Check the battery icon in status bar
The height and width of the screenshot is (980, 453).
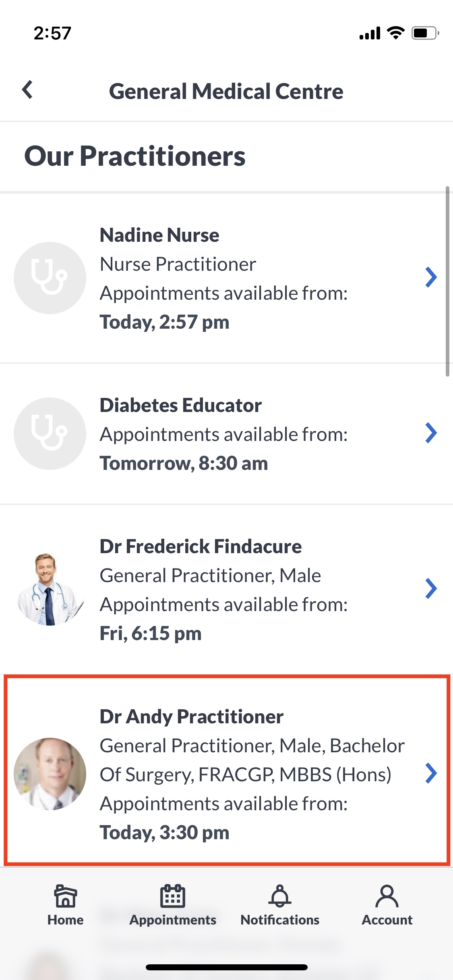pos(425,33)
